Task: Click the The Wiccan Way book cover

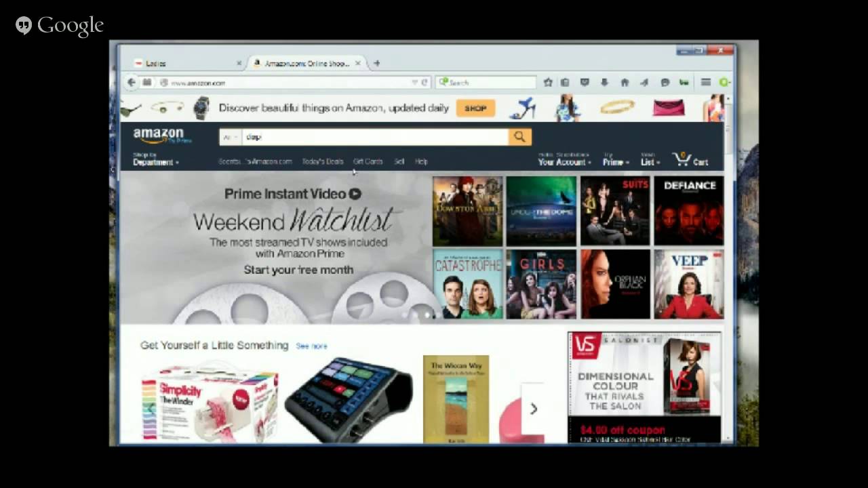Action: [x=456, y=399]
